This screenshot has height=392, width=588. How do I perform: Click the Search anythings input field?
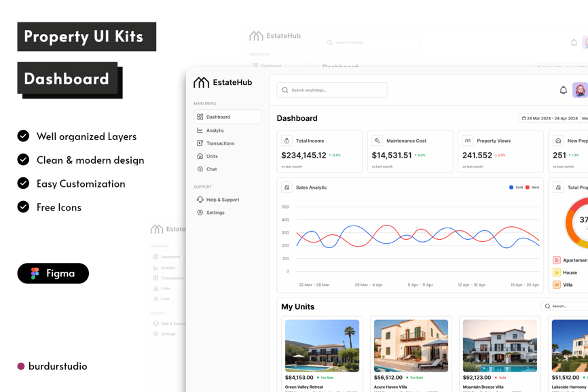pos(332,90)
